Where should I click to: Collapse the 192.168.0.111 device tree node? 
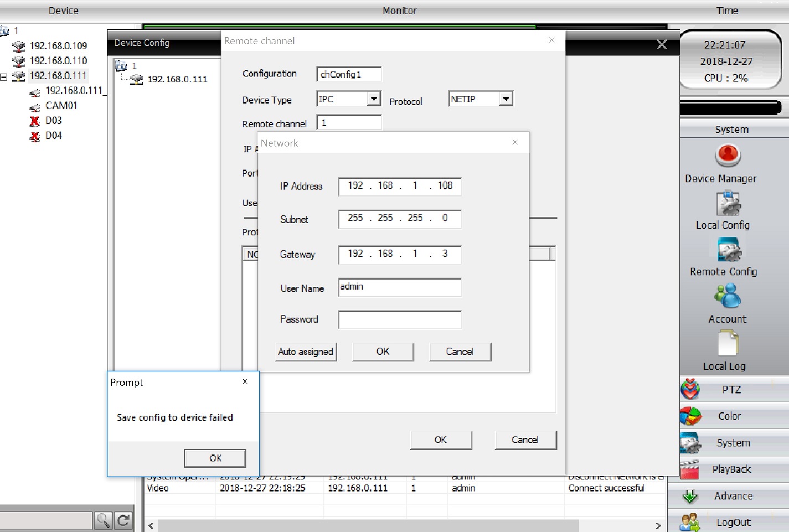[x=4, y=76]
